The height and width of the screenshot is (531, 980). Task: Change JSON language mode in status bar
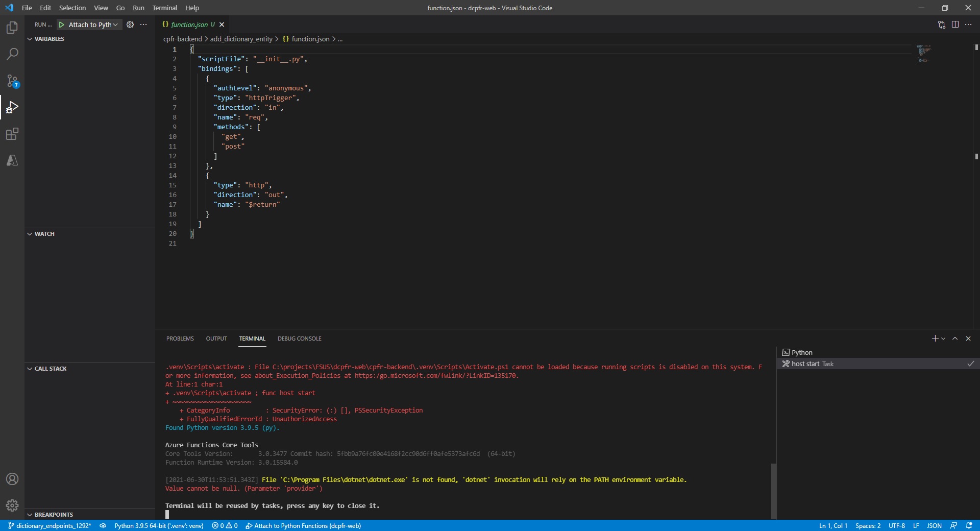(x=934, y=525)
